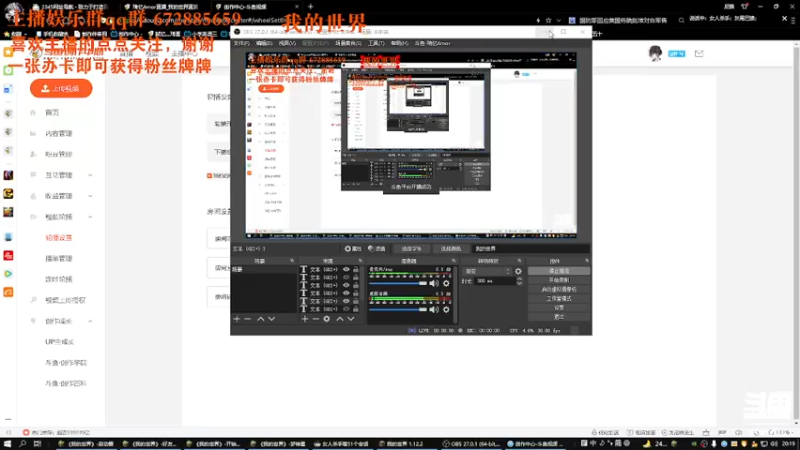Open the 场景集合 menu in OBS
Screen dimensions: 800x450
click(348, 43)
